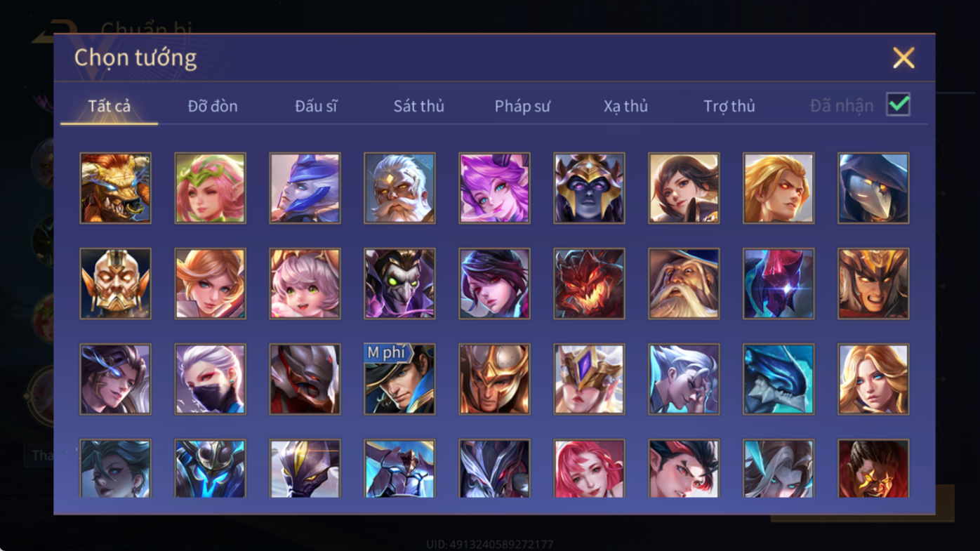This screenshot has width=980, height=551.
Task: Open the 'Đấu sĩ' tab
Action: [316, 106]
